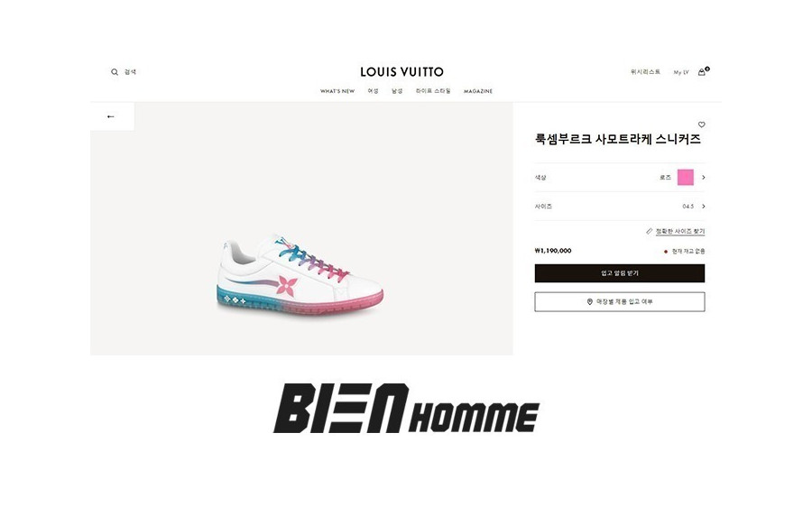
Task: Open the 여성 menu item
Action: pyautogui.click(x=373, y=91)
